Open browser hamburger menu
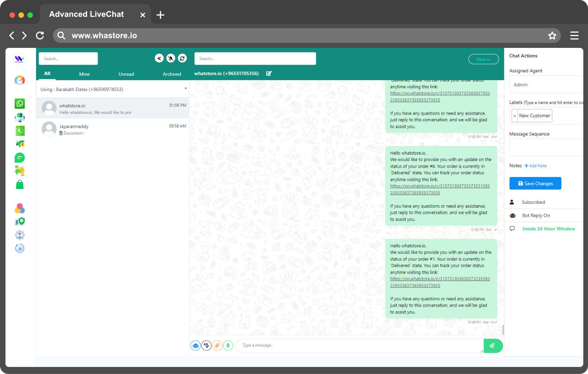This screenshot has width=588, height=374. tap(574, 36)
